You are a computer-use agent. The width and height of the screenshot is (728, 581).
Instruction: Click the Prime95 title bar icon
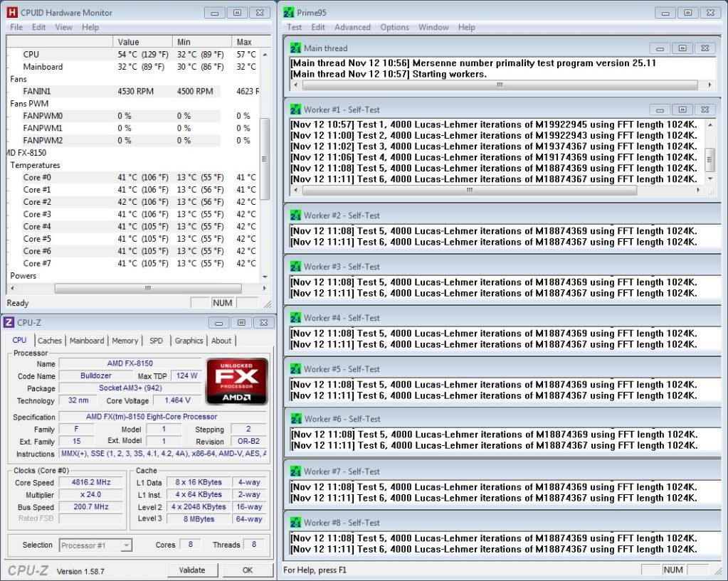click(288, 13)
